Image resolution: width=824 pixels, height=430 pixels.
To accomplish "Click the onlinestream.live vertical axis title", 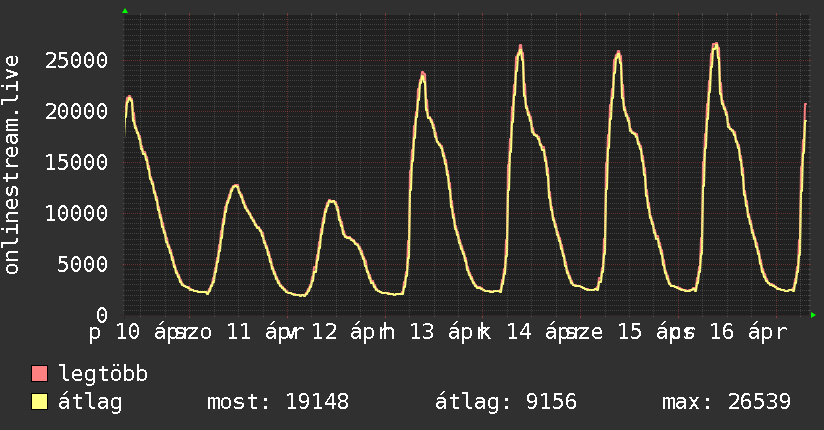I will click(12, 164).
